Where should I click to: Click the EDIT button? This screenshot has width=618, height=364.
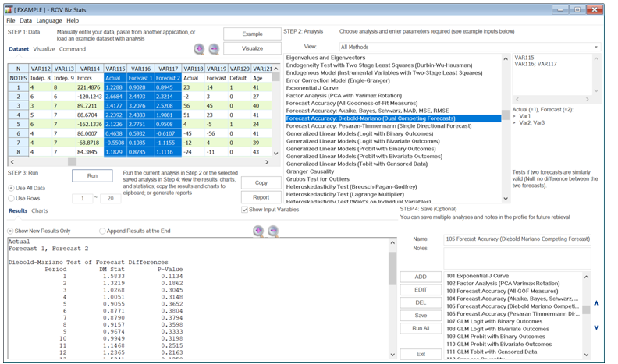[x=421, y=290]
